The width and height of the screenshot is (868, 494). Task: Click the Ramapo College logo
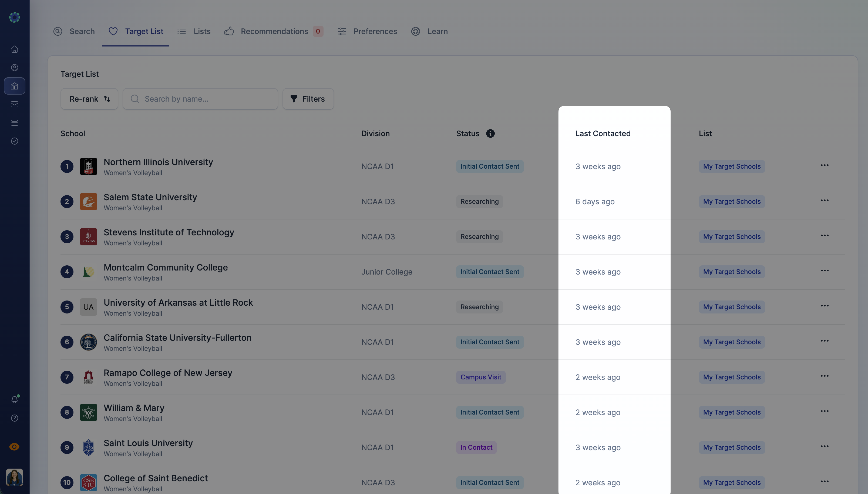click(89, 377)
